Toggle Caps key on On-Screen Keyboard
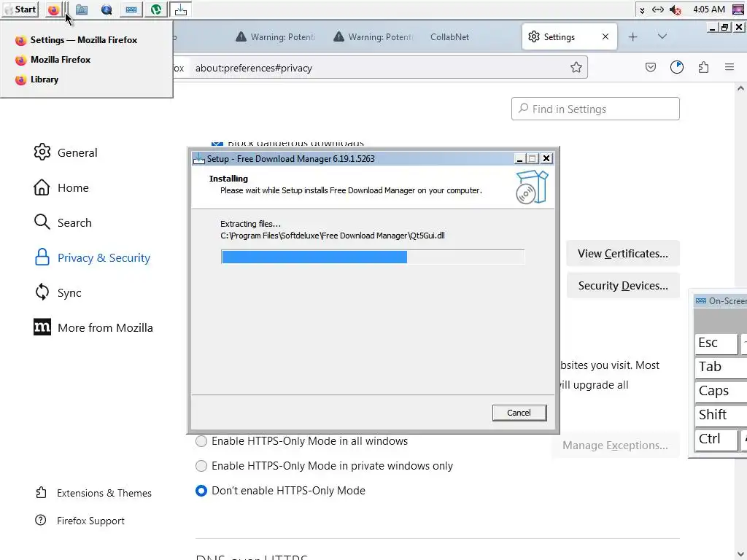 click(721, 391)
